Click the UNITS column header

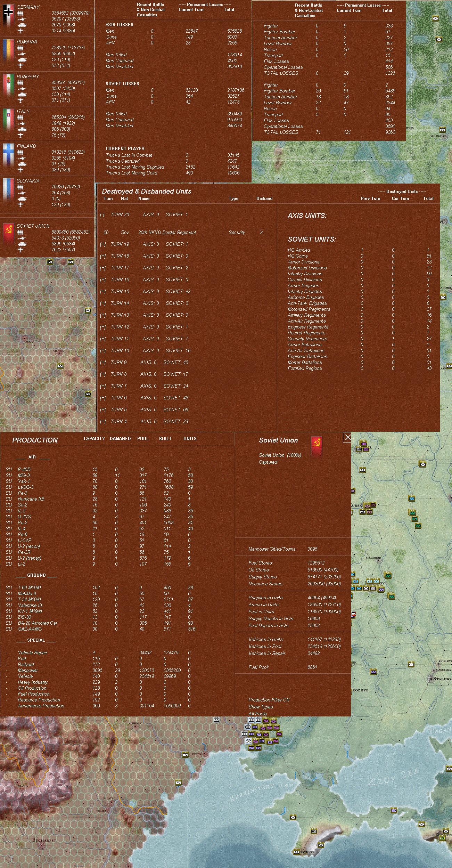tap(190, 439)
